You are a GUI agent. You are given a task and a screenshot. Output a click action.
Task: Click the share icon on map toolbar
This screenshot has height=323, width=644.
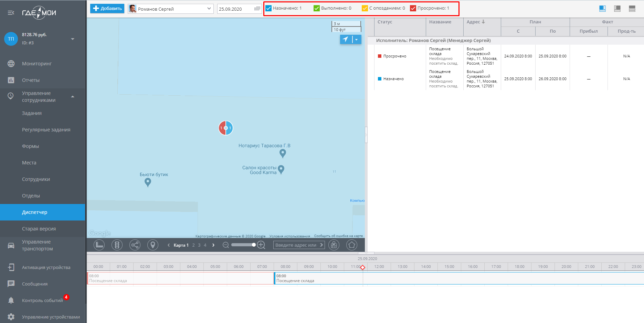[135, 245]
